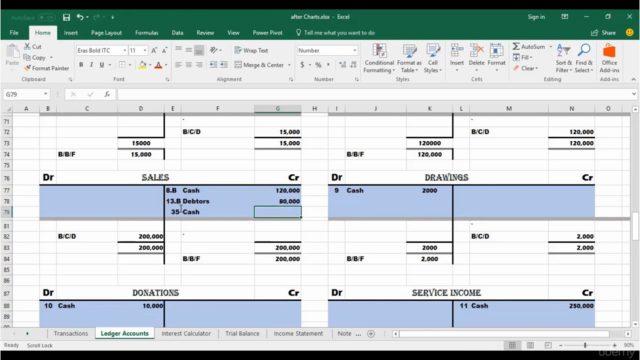Switch to Page Layout view icon
This screenshot has width=640, height=360.
pos(530,345)
